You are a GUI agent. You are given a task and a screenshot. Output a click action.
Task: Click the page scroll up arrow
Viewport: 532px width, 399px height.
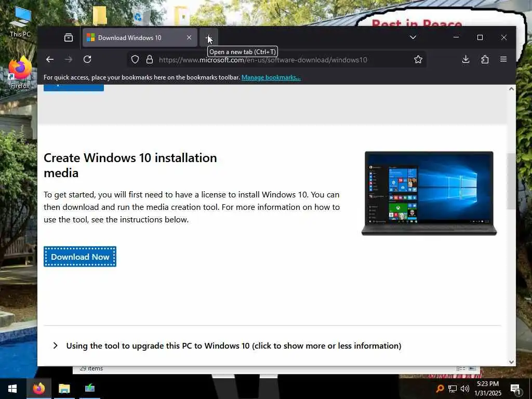pyautogui.click(x=511, y=89)
